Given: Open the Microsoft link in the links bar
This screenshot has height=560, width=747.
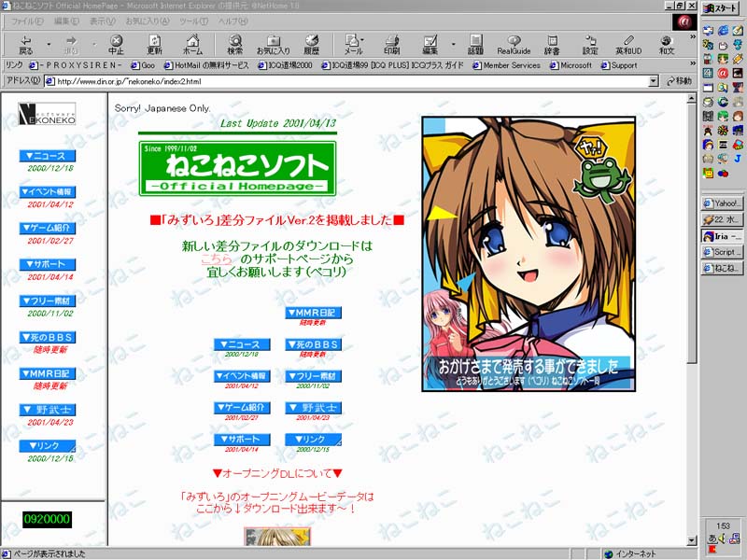Looking at the screenshot, I should point(571,65).
